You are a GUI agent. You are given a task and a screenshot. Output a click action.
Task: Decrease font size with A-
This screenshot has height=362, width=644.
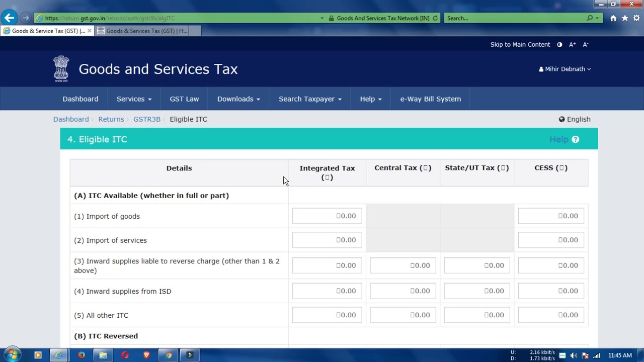tap(585, 45)
